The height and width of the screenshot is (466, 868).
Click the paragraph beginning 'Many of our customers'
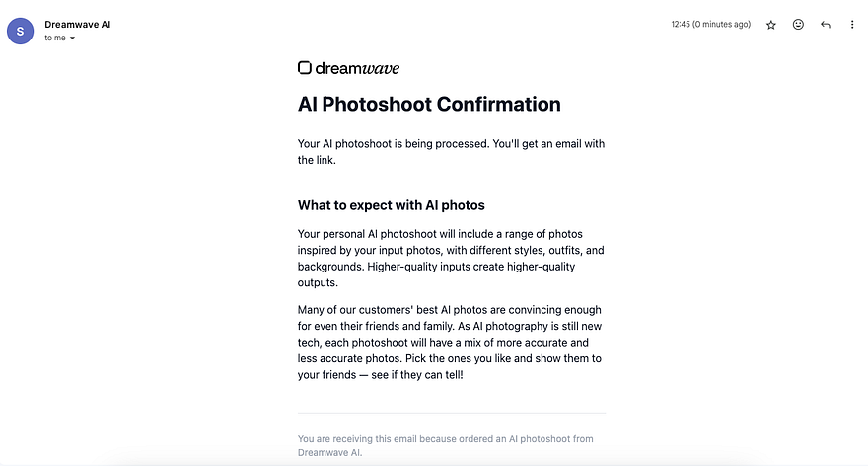[x=450, y=343]
